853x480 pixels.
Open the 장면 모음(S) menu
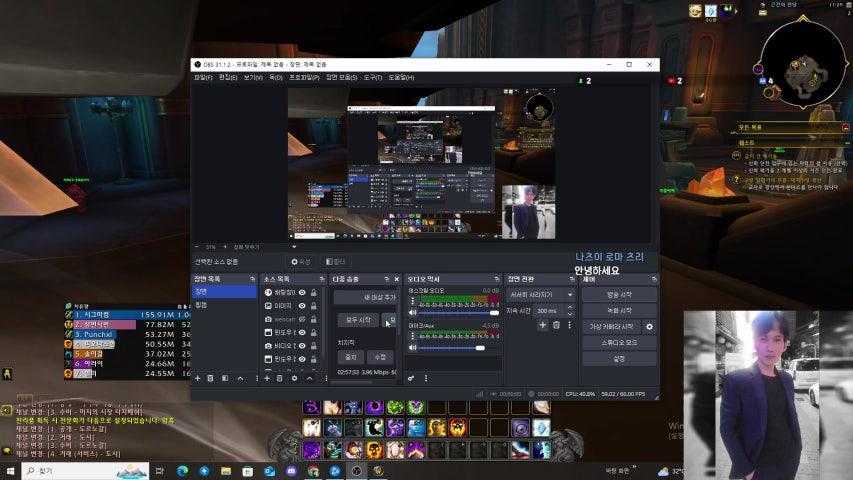click(x=342, y=78)
